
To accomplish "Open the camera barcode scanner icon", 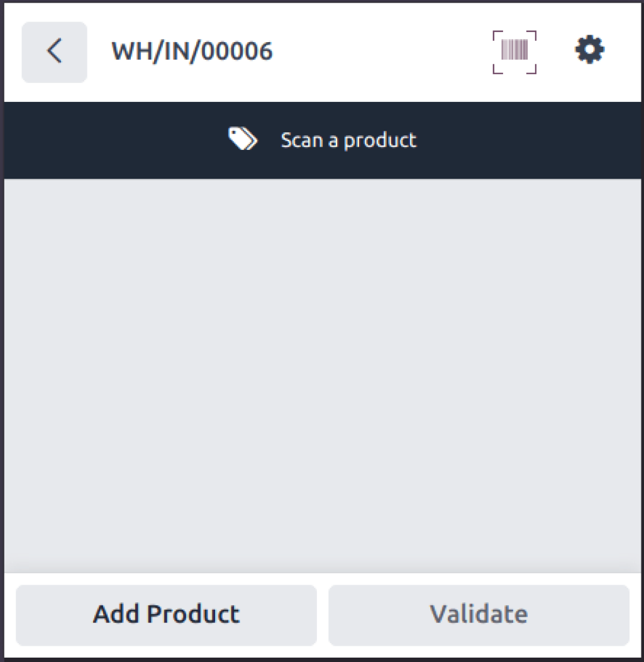I will click(514, 52).
